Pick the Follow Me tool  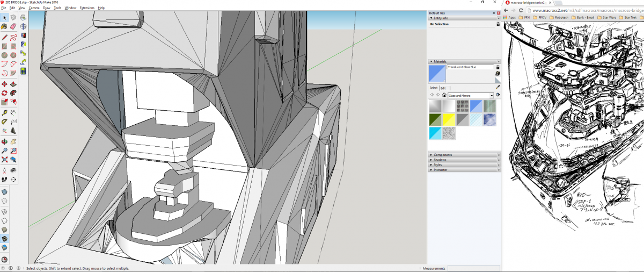[x=13, y=92]
